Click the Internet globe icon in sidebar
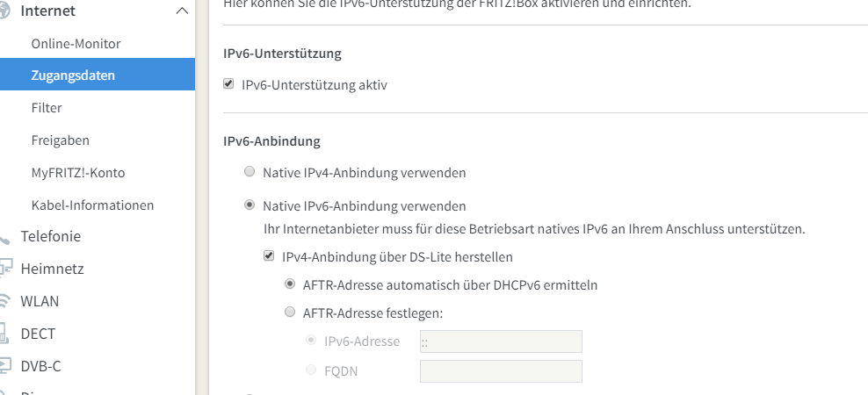 pyautogui.click(x=4, y=11)
